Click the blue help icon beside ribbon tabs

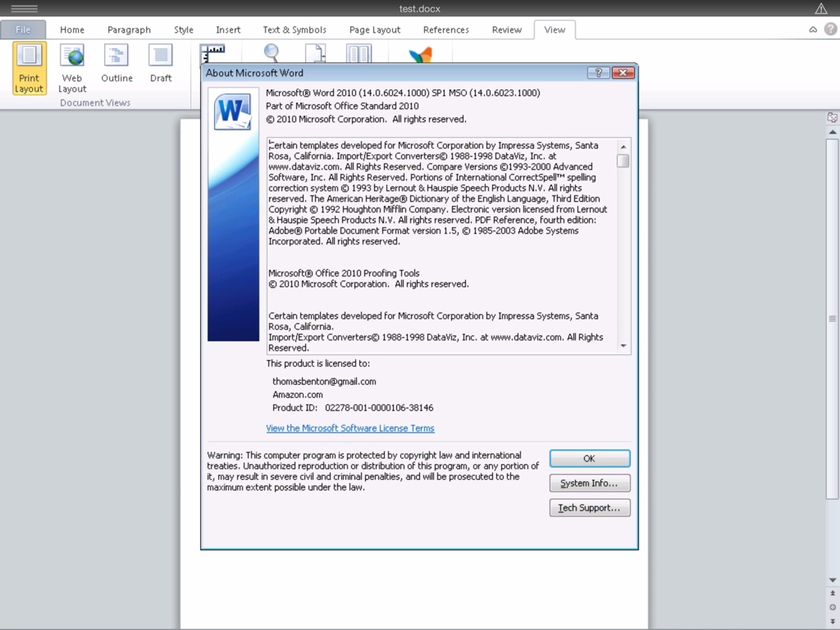(830, 30)
